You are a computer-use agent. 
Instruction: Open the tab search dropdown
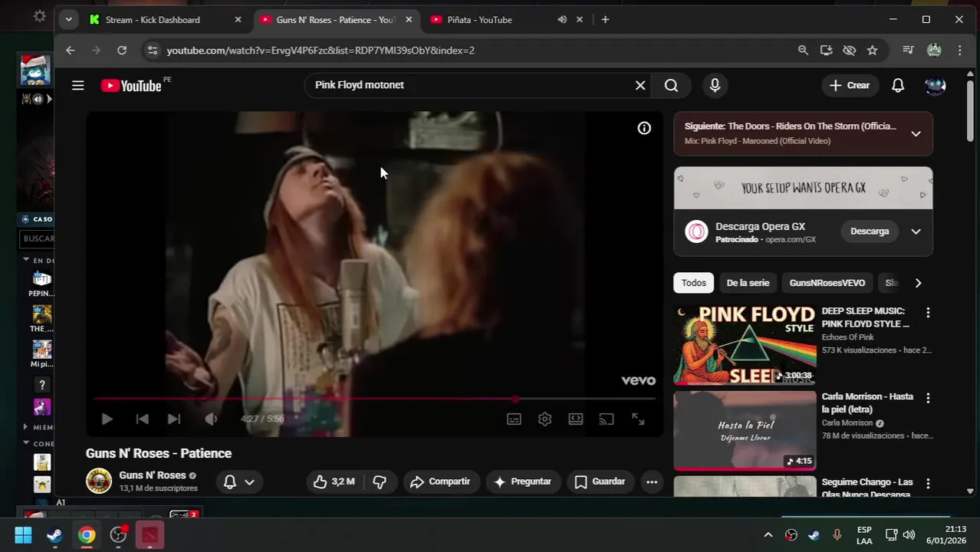pos(68,19)
